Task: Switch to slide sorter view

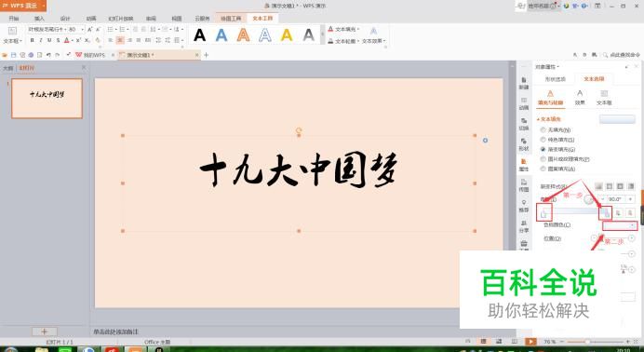Action: tap(499, 342)
